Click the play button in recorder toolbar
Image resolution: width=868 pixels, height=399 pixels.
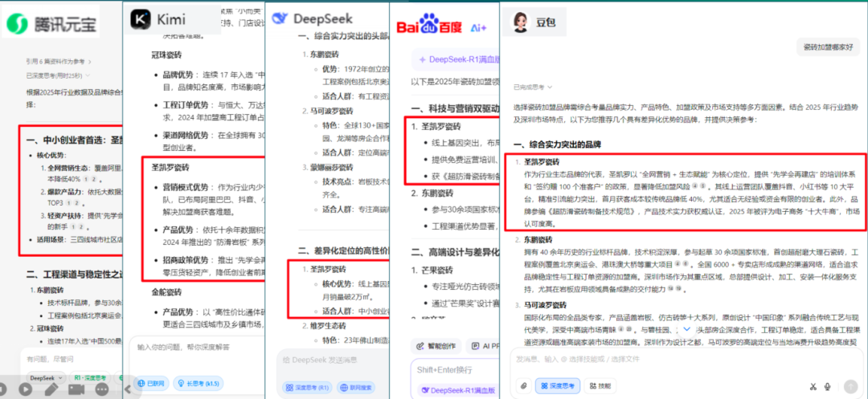point(25,389)
